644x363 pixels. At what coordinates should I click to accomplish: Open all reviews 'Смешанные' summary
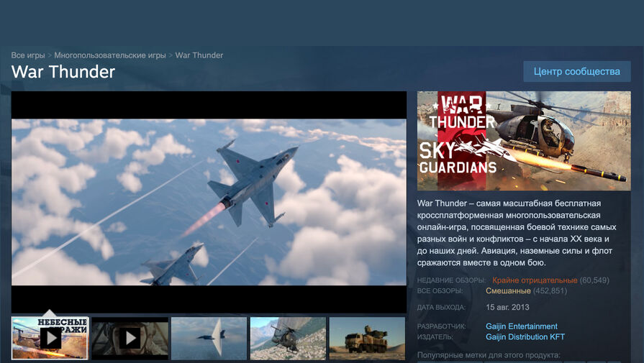(x=508, y=291)
